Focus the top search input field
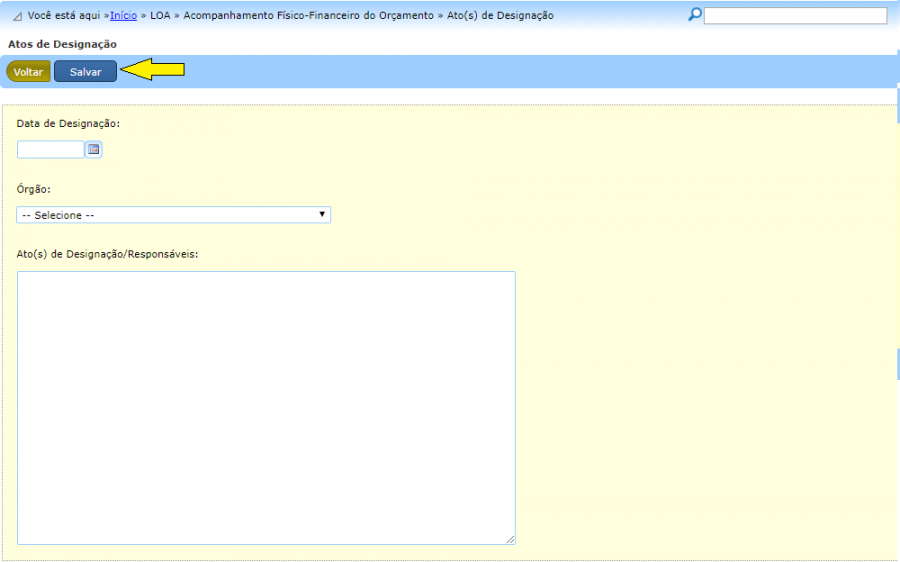 [x=796, y=15]
